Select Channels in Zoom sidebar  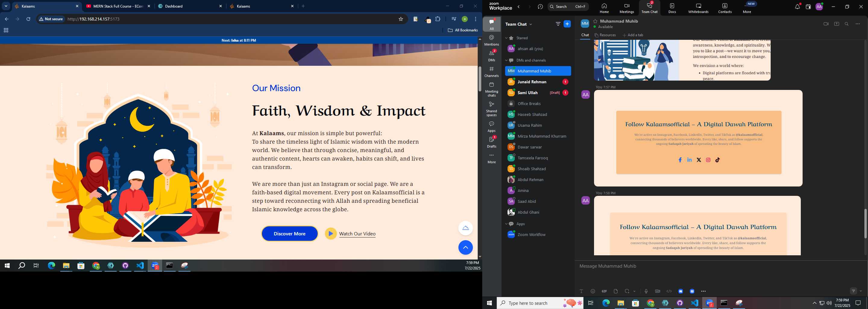[492, 72]
